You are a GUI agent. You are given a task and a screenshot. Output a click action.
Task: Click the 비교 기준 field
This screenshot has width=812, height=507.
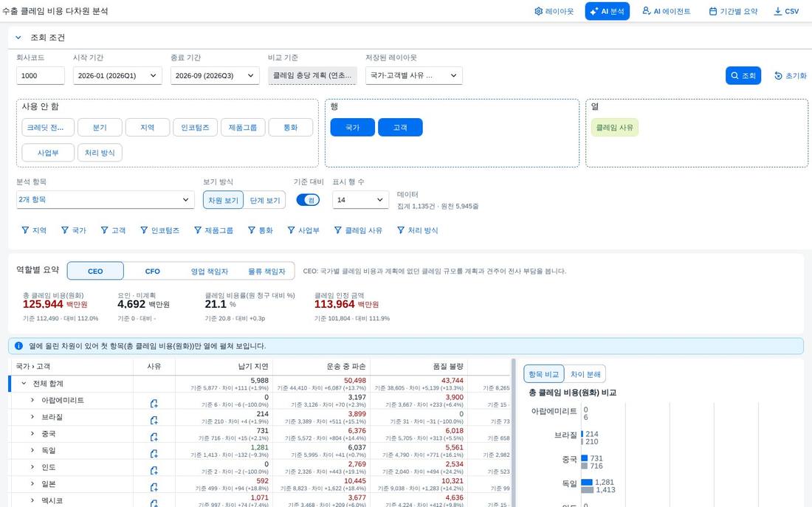312,75
